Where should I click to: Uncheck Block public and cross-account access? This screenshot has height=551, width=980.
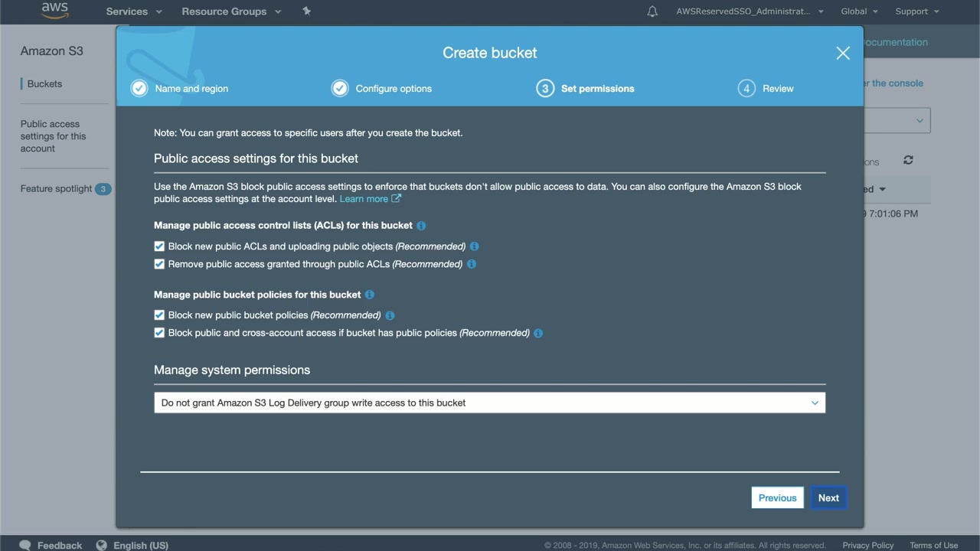click(159, 333)
